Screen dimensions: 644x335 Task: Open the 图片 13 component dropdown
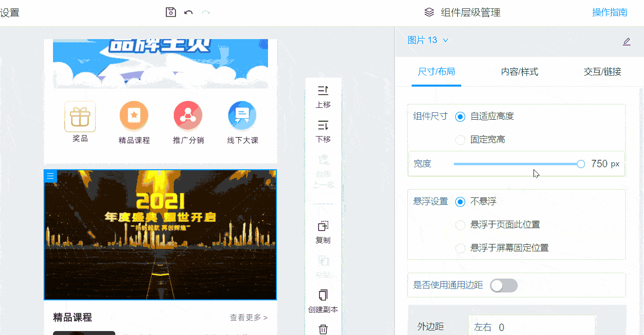click(x=428, y=41)
